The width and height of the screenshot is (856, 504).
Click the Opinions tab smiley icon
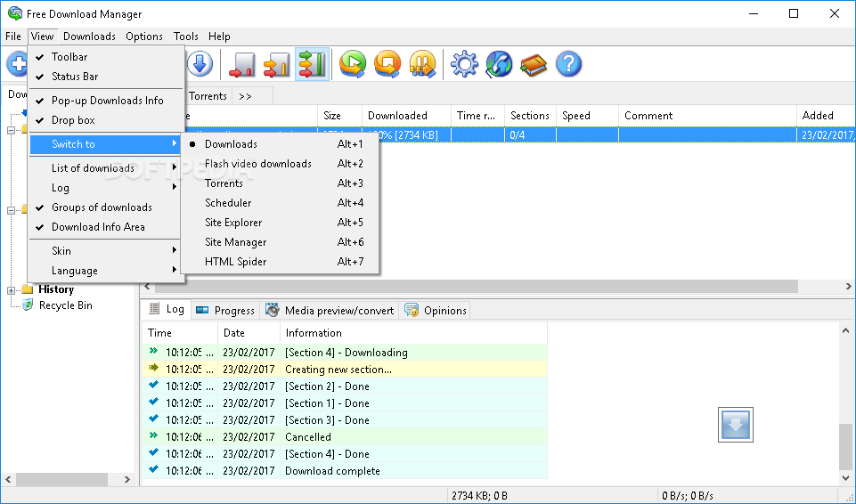412,310
